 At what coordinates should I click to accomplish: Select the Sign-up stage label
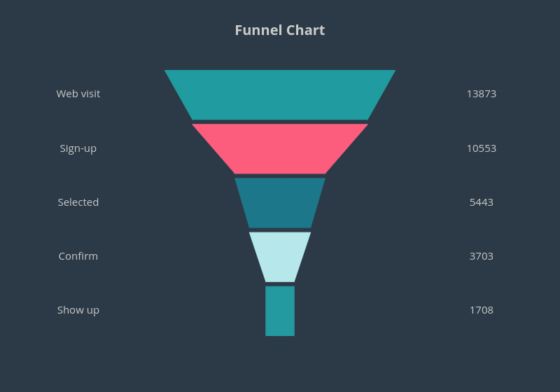[x=78, y=148]
